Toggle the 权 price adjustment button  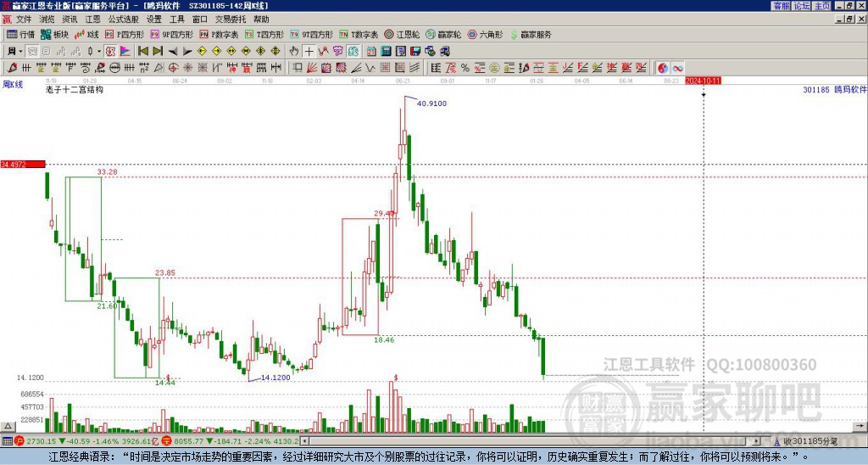point(110,51)
